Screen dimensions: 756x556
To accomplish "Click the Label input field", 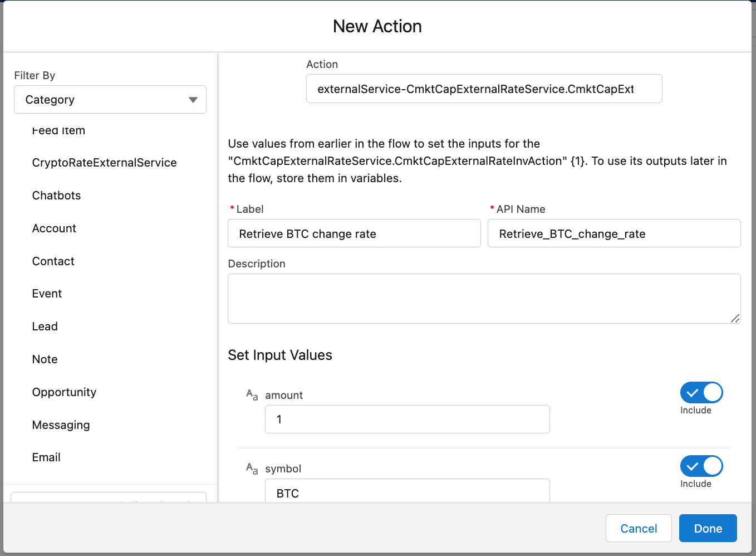I will [354, 233].
